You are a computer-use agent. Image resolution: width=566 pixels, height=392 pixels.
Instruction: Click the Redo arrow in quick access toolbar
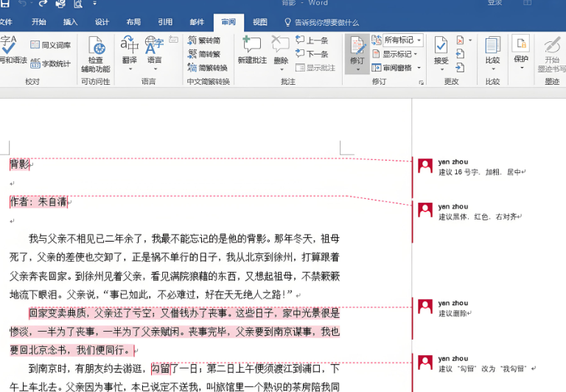pos(43,4)
